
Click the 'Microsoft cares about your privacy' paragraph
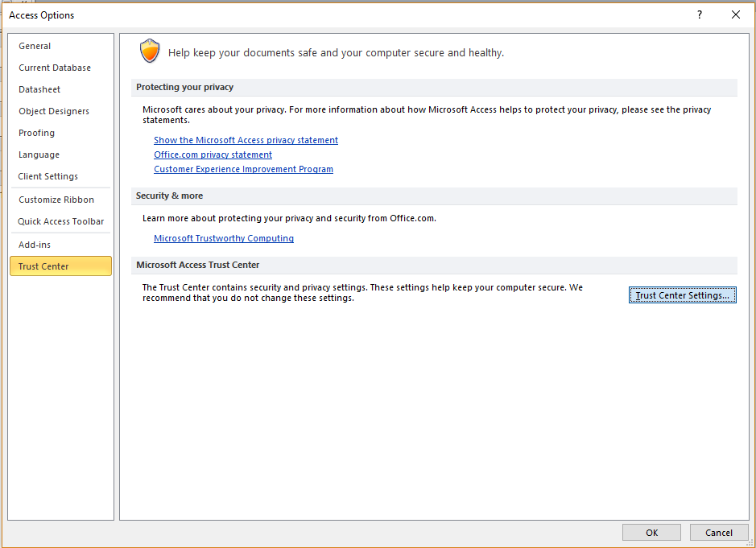pyautogui.click(x=427, y=115)
